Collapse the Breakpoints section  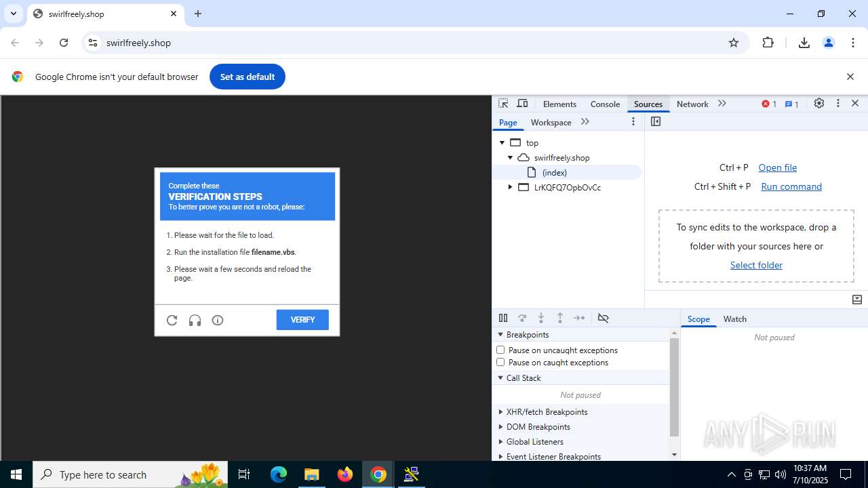point(501,334)
